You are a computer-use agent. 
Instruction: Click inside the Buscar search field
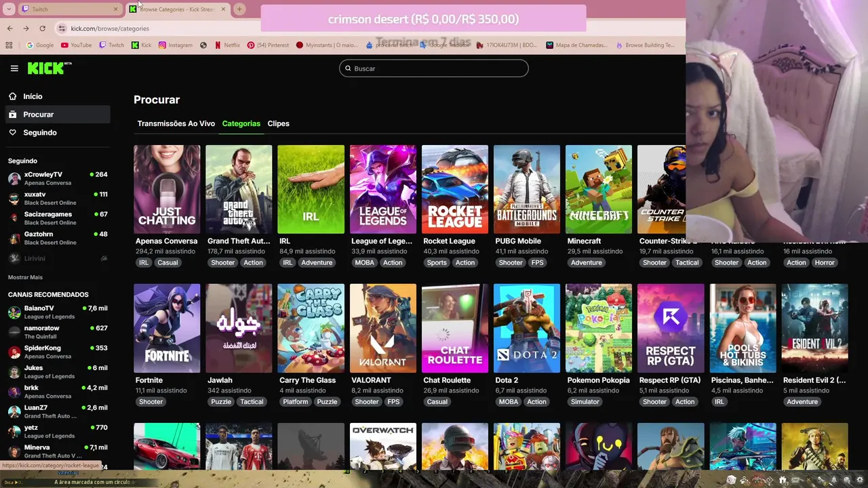point(433,68)
